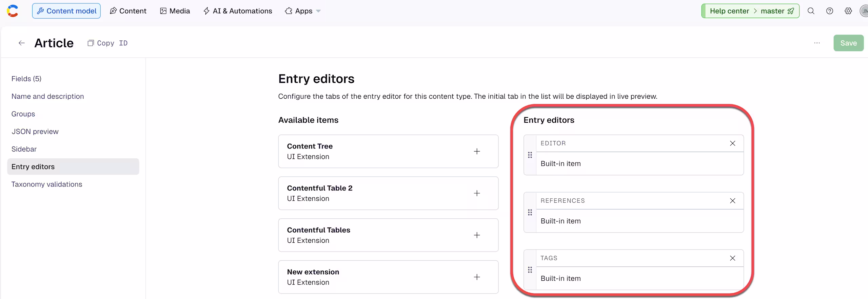This screenshot has height=299, width=868.
Task: Switch to the Media tab
Action: 175,11
